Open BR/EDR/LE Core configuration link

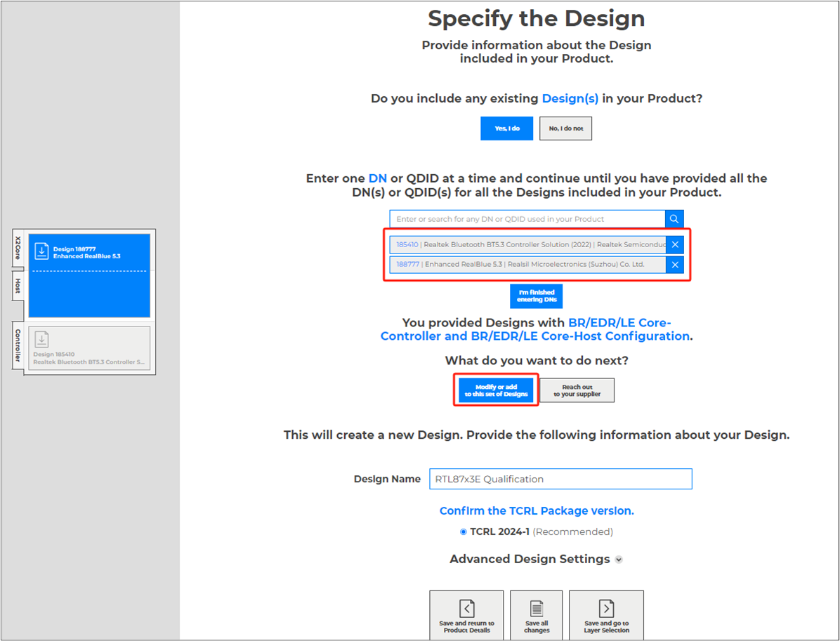536,329
